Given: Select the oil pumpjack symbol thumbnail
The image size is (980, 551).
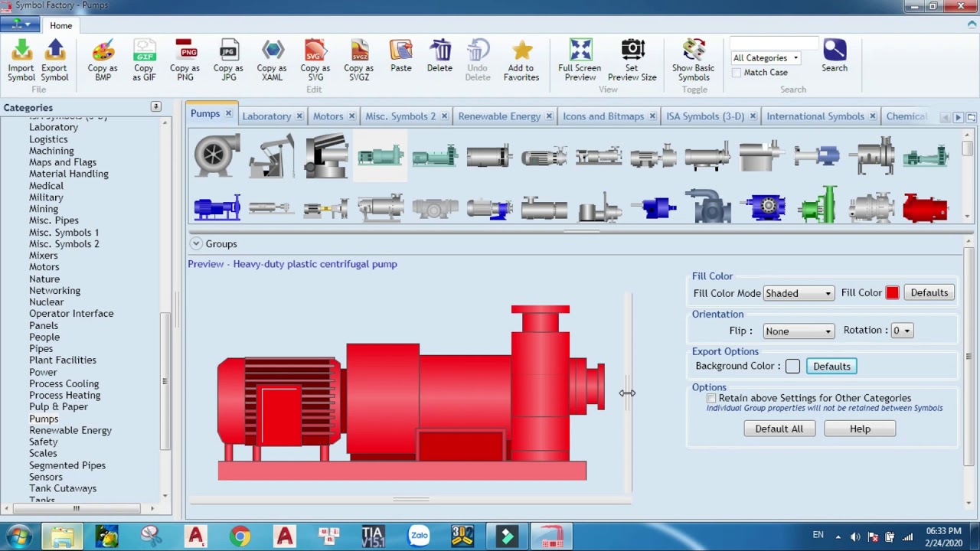Looking at the screenshot, I should pos(271,156).
